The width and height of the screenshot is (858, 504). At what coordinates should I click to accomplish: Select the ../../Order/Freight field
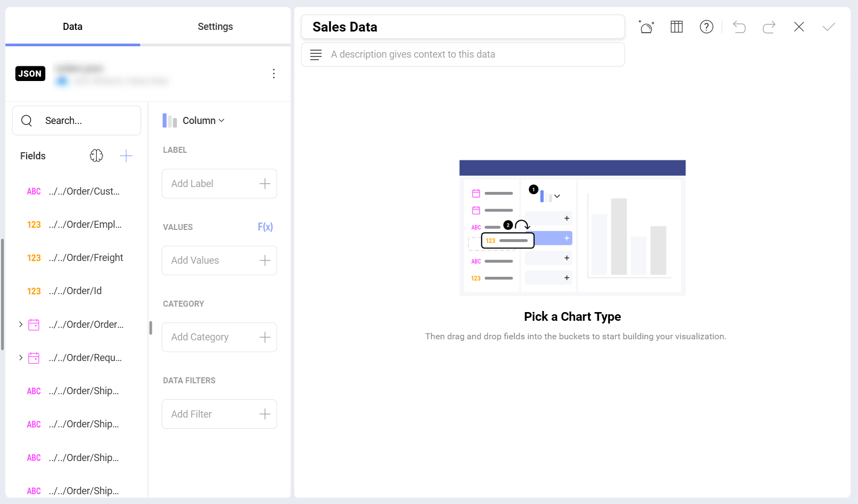[x=77, y=258]
